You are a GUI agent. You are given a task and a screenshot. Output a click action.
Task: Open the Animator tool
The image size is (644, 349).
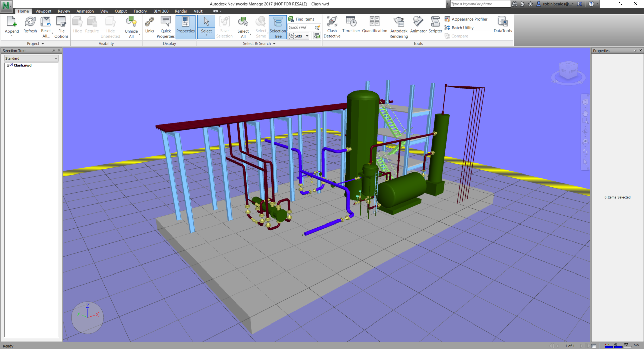pos(418,25)
